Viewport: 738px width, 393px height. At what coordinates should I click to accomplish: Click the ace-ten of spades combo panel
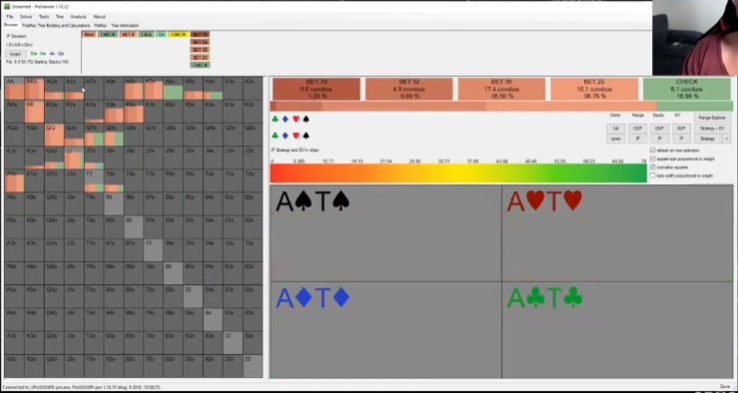385,233
